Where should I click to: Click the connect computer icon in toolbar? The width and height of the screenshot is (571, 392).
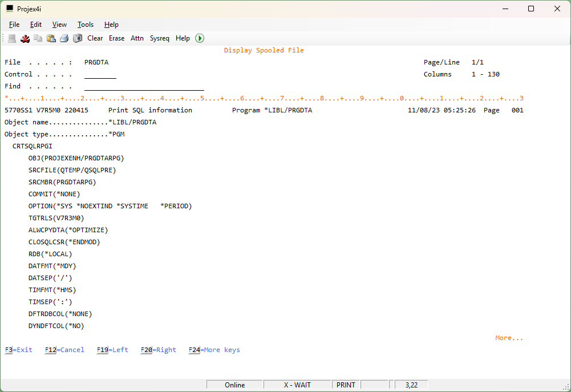tap(12, 38)
